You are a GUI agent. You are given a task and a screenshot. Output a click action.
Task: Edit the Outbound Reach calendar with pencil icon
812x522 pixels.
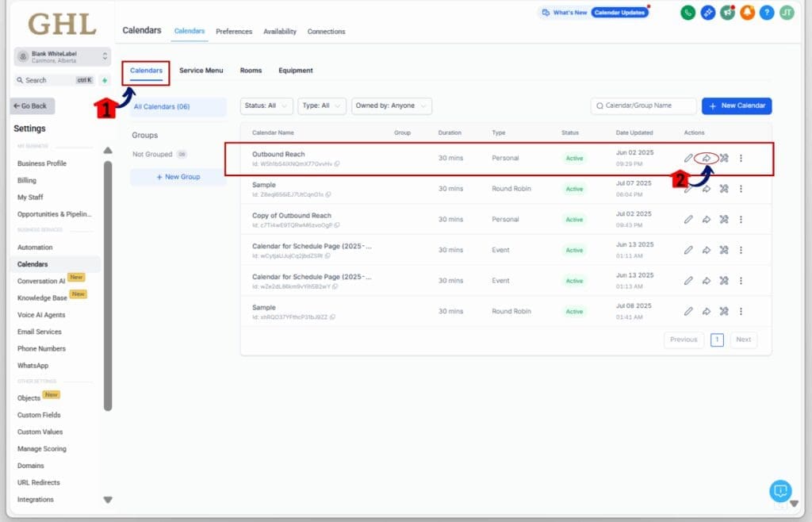click(688, 158)
